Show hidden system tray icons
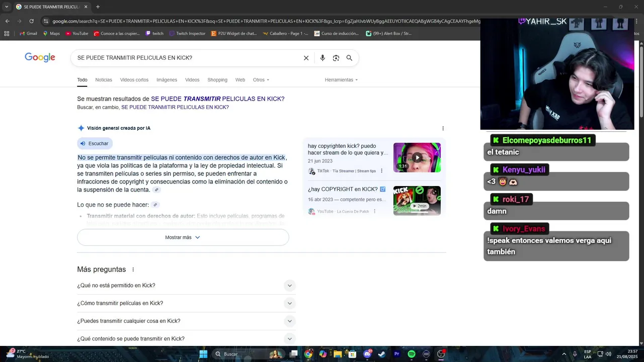 click(564, 354)
